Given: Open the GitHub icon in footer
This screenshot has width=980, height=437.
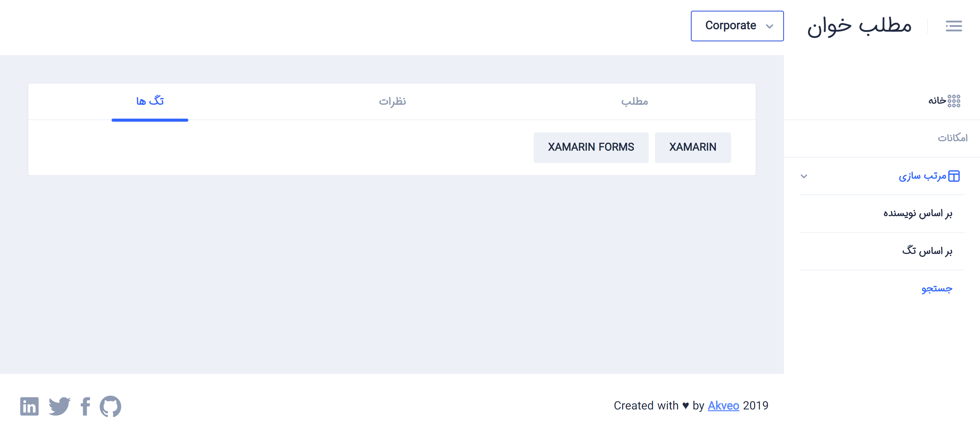Looking at the screenshot, I should (x=110, y=406).
